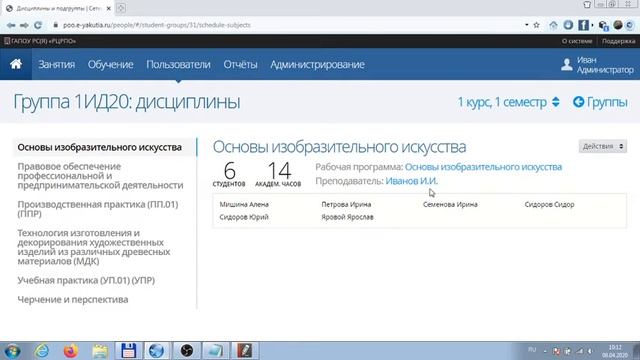Image resolution: width=640 pixels, height=360 pixels.
Task: Switch to the globe browser taskbar icon
Action: pos(157,351)
